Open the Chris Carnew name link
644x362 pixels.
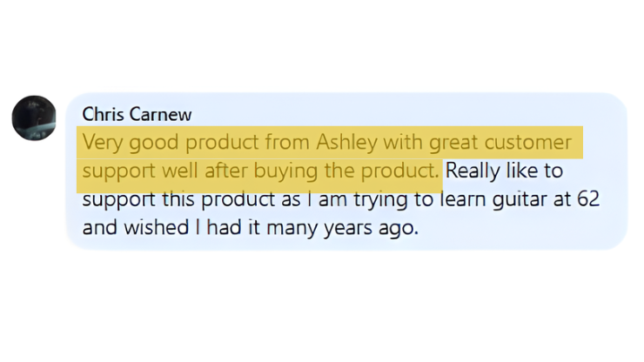pyautogui.click(x=137, y=114)
